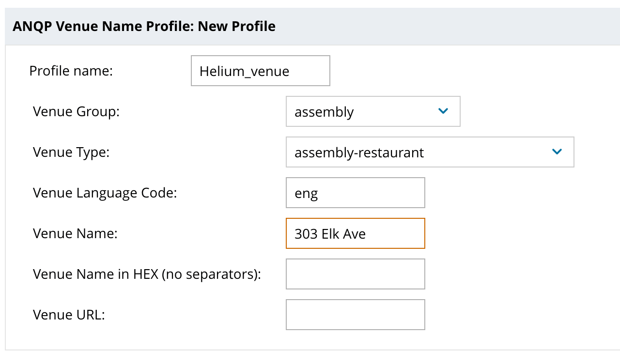Click the 'Venue Type:' label
The image size is (620, 364).
[x=71, y=152]
